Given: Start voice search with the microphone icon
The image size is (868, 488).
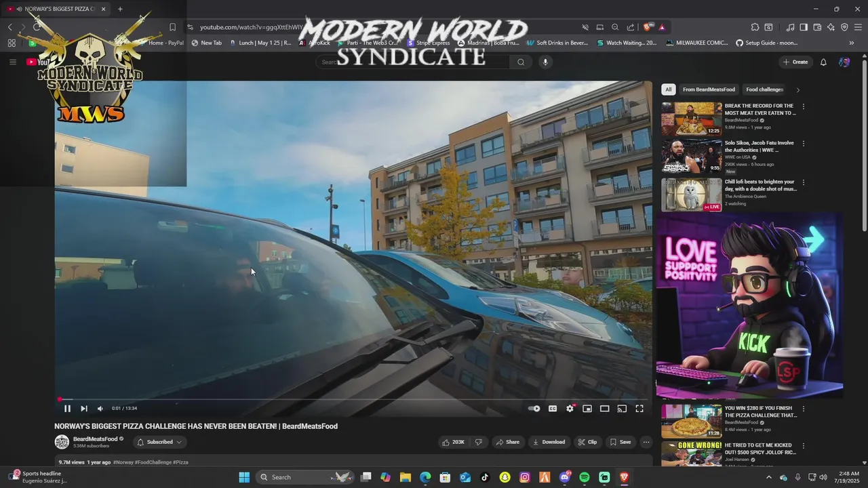Looking at the screenshot, I should [x=545, y=62].
